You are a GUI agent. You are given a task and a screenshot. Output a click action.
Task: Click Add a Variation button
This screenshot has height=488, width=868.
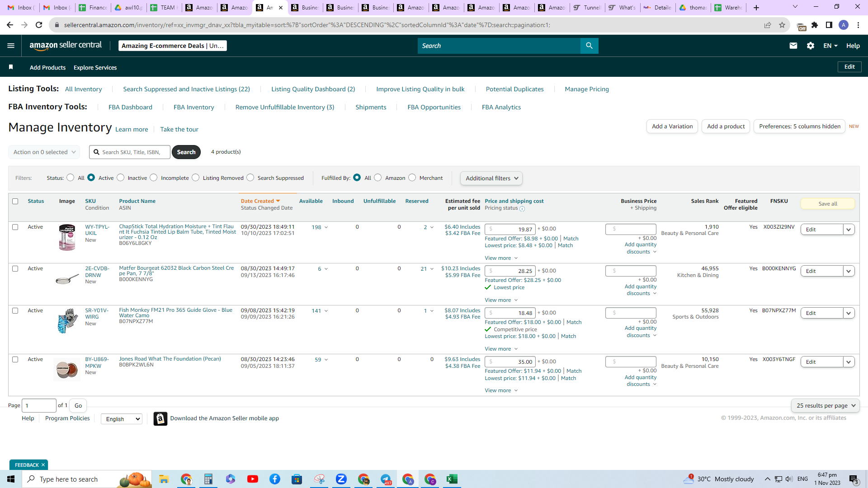672,127
